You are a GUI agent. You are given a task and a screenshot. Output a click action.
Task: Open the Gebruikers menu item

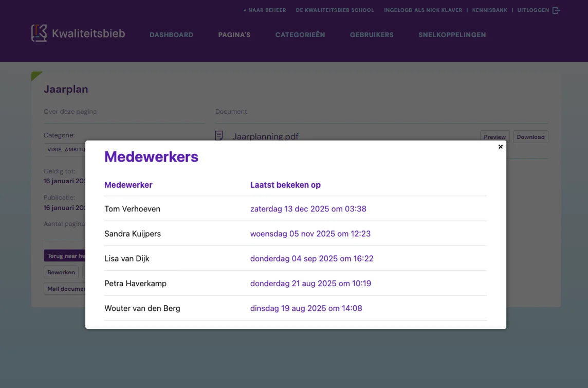[372, 34]
